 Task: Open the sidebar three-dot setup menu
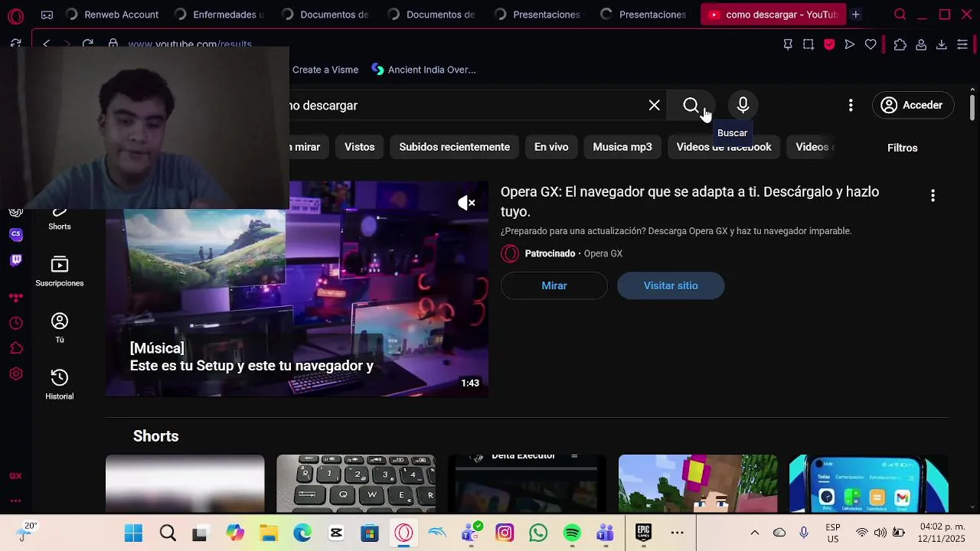tap(15, 500)
